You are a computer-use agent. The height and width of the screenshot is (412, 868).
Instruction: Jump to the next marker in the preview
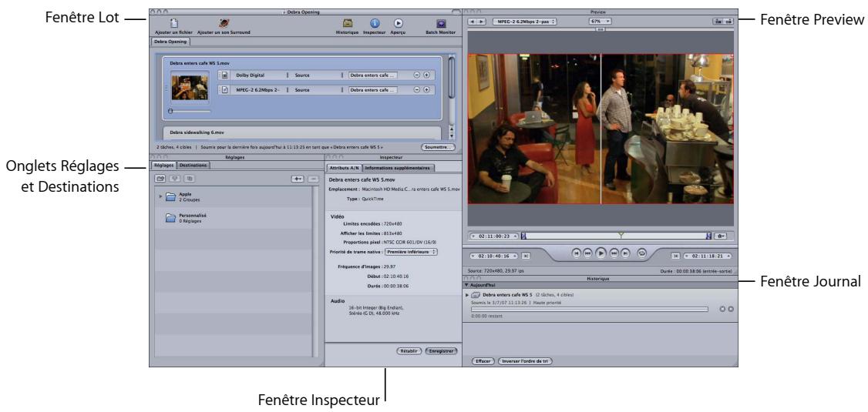click(625, 252)
